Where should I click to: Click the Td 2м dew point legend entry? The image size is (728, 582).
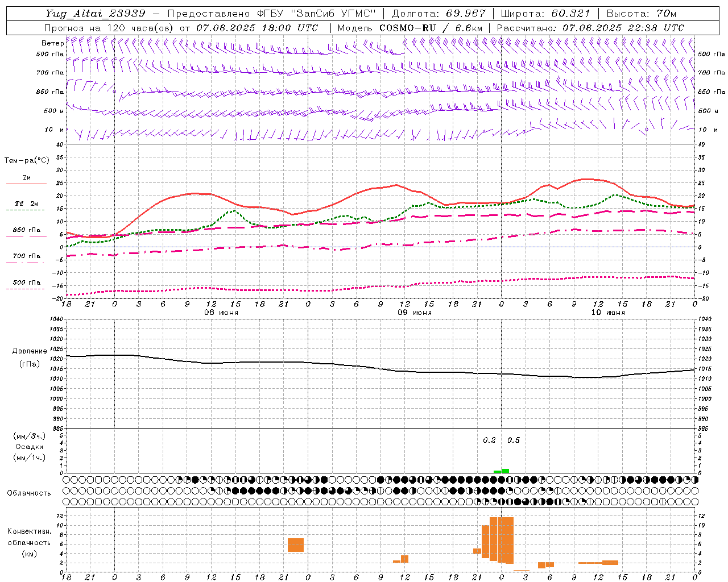click(x=27, y=203)
